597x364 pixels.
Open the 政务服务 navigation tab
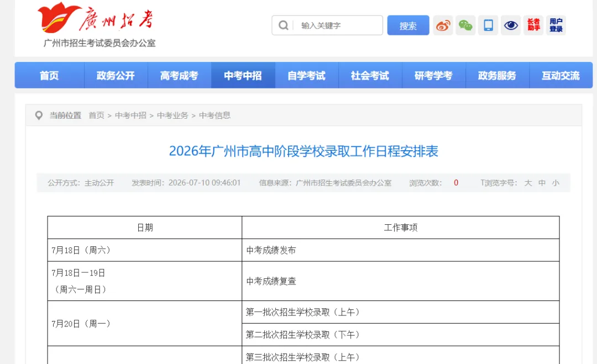click(498, 75)
